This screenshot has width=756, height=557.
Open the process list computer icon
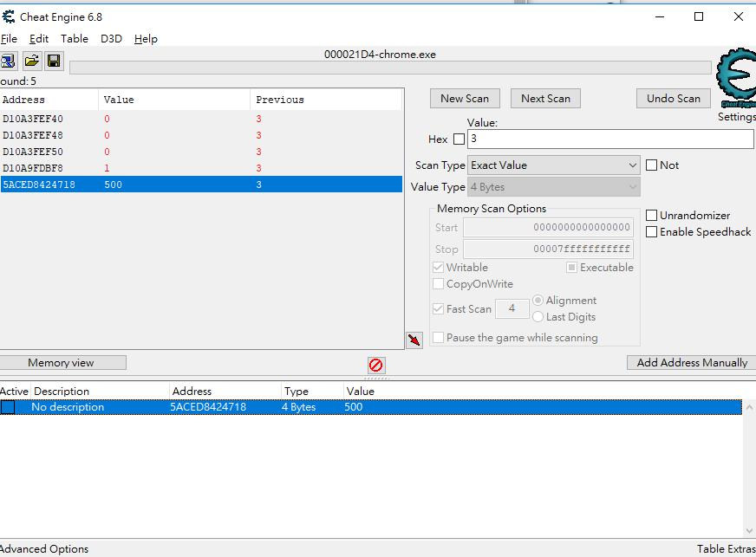click(x=8, y=62)
